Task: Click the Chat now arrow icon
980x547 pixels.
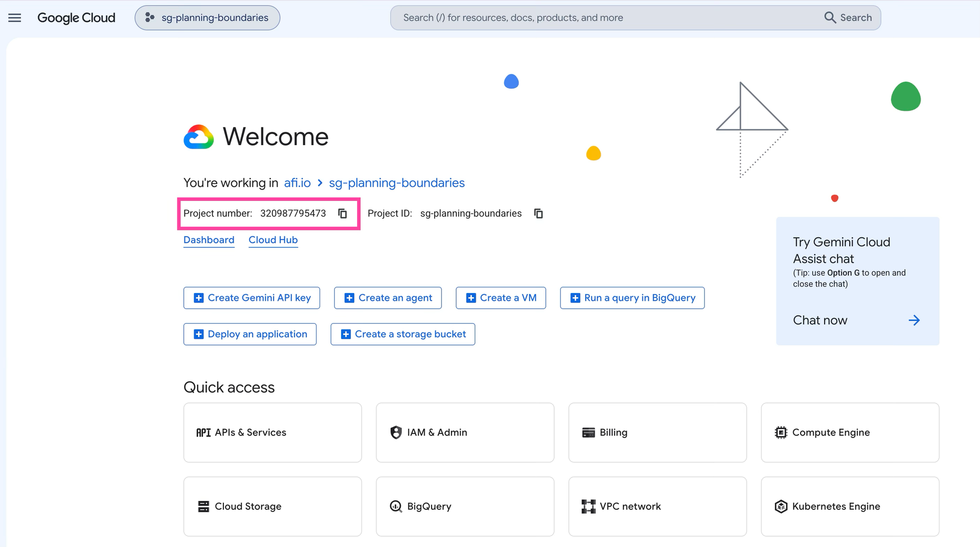Action: (914, 321)
